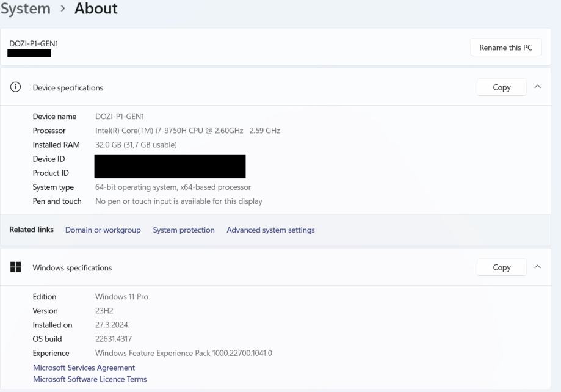Click the Experience label
The width and height of the screenshot is (561, 392).
click(51, 354)
